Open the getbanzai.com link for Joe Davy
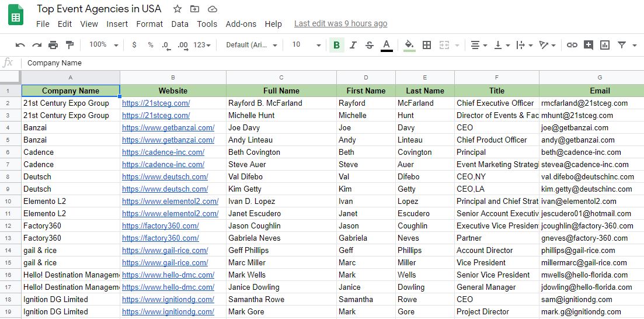 click(168, 127)
